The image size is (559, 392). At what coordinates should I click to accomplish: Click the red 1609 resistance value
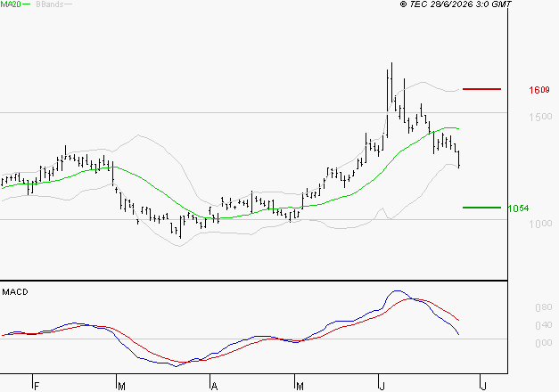click(x=539, y=90)
